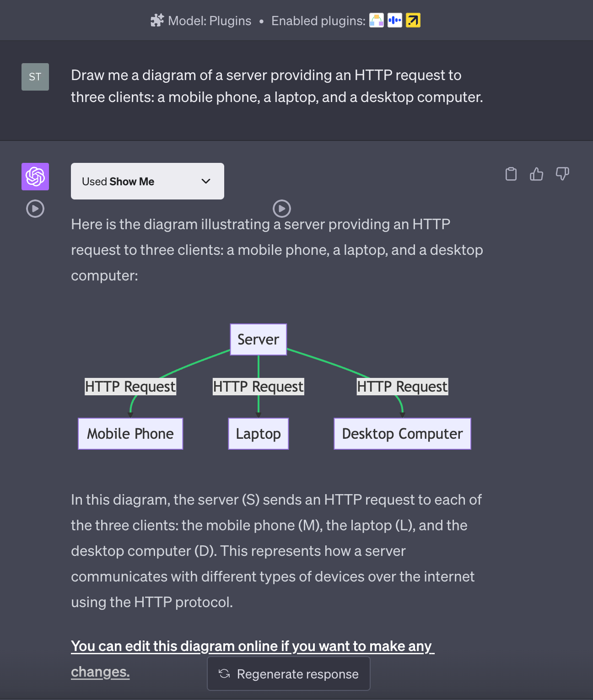Click the ST user avatar
The width and height of the screenshot is (593, 700).
pos(35,77)
